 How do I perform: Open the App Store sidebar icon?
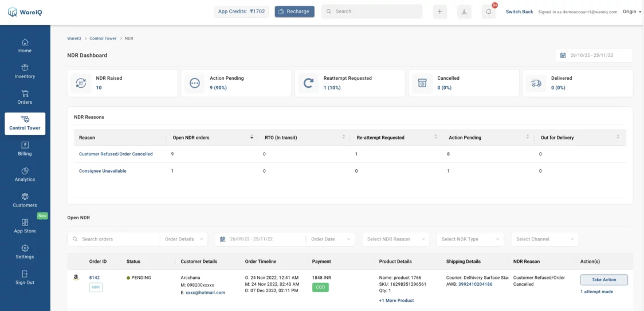[25, 223]
